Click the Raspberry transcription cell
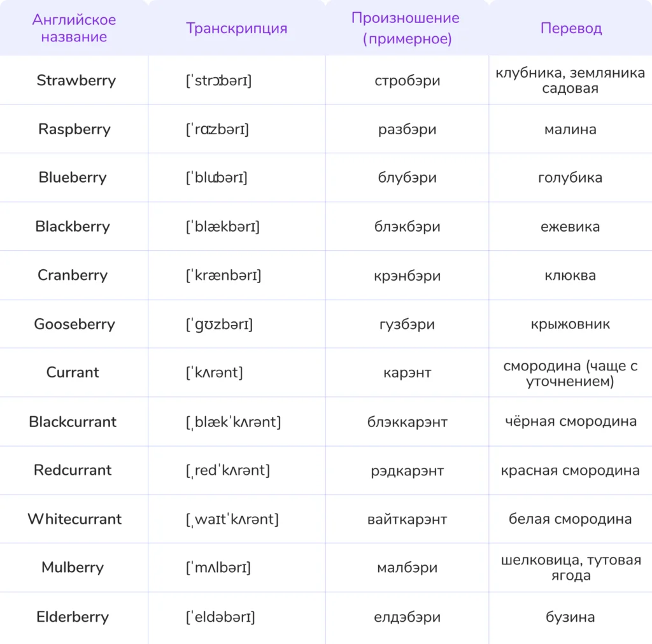Screen dimensions: 652x644 click(217, 129)
